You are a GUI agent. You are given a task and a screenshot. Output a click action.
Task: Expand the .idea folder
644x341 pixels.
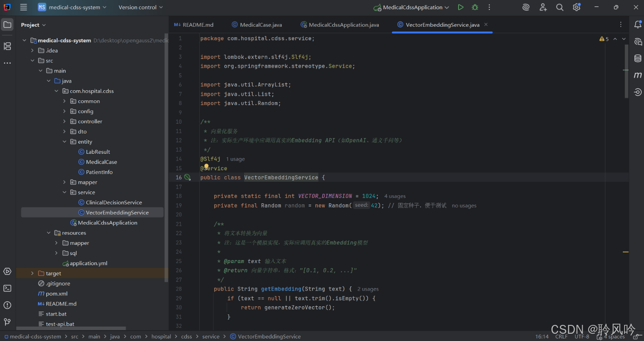pos(32,50)
